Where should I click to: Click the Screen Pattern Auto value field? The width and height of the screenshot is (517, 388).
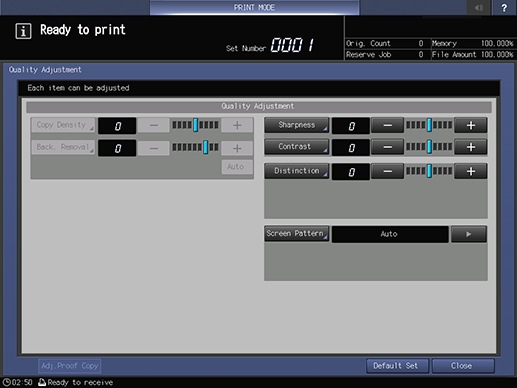pyautogui.click(x=390, y=234)
